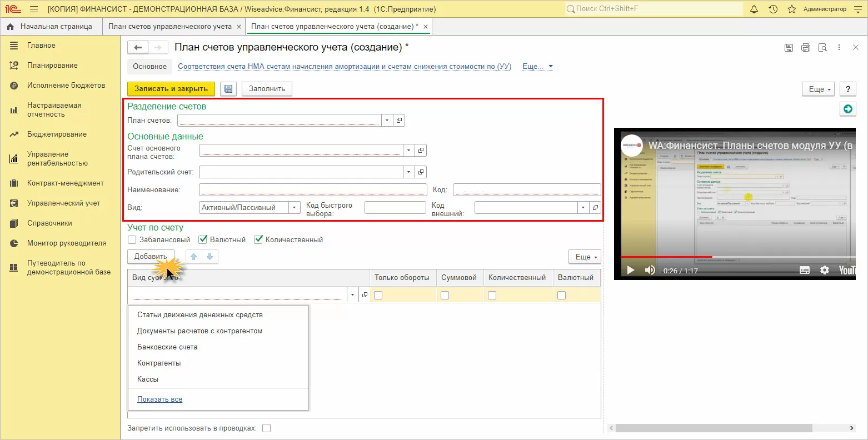Screen dimensions: 868x440
Task: Open Соответствия счета НМА link
Action: 345,67
